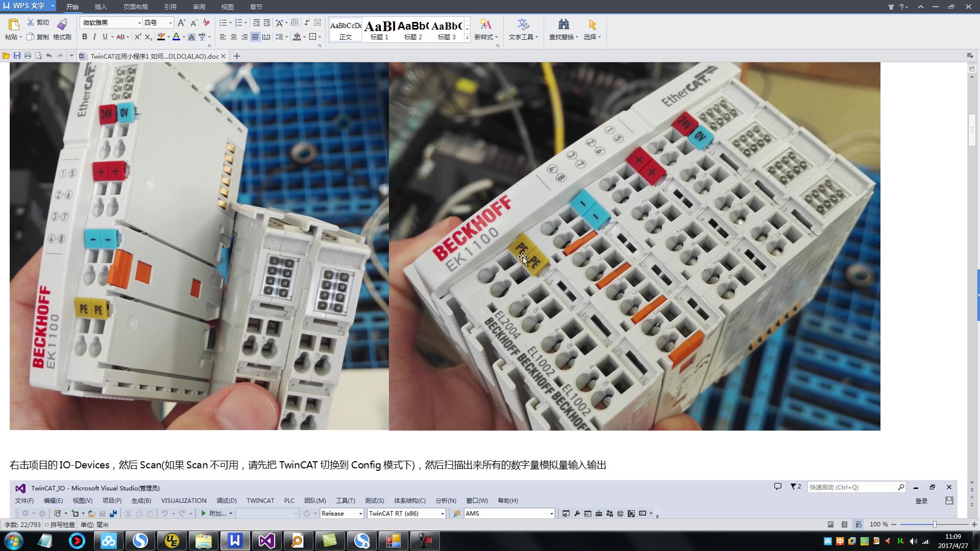The image size is (980, 551).
Task: Switch to the Insert ribbon tab
Action: (x=101, y=7)
